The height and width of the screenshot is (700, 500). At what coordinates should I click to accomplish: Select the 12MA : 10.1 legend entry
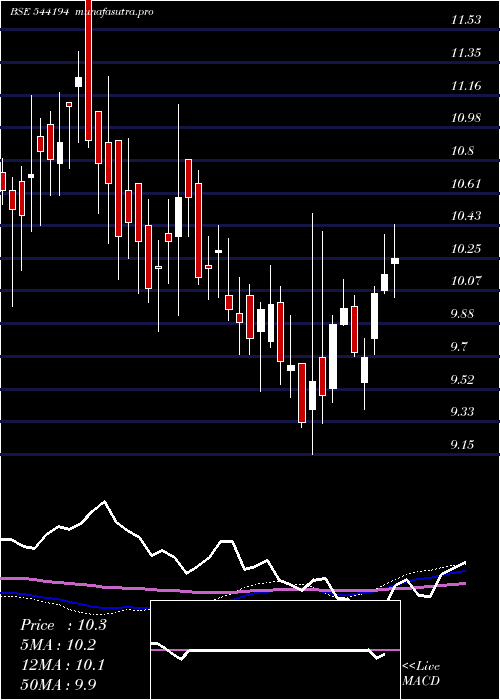click(x=63, y=665)
